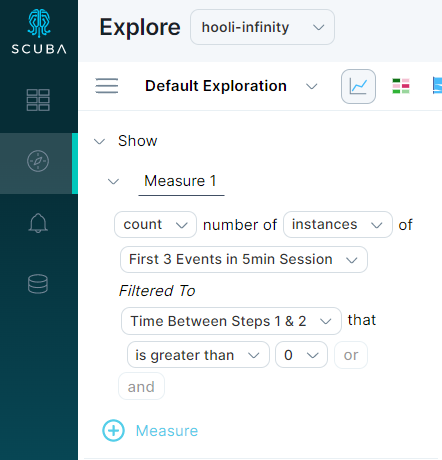Viewport: 442px width, 460px height.
Task: Switch to the green and pink table view icon
Action: click(x=401, y=86)
